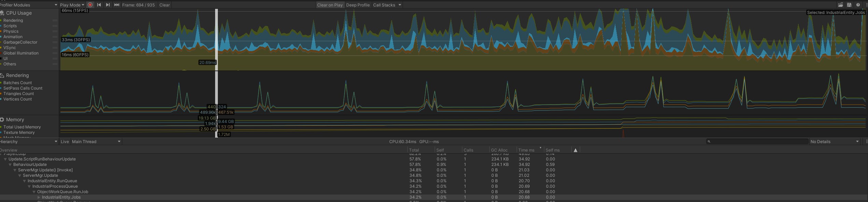Click the save profiler data icon
This screenshot has width=868, height=202.
coord(849,5)
